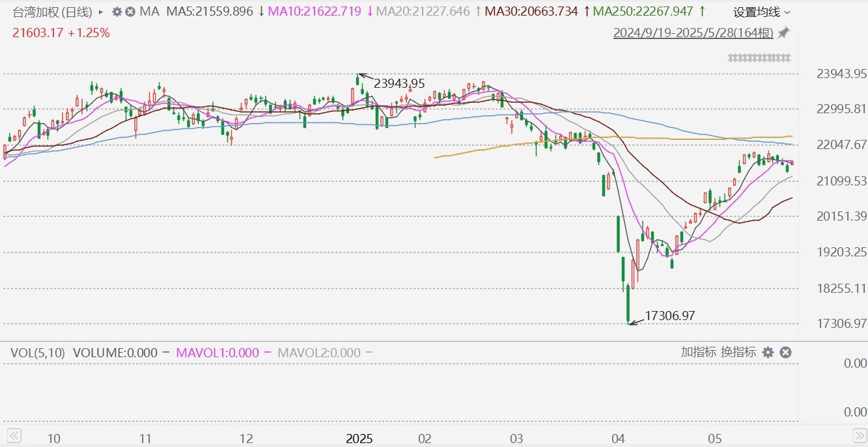The width and height of the screenshot is (868, 447).
Task: Open VOL indicator settings gear
Action: pyautogui.click(x=768, y=352)
